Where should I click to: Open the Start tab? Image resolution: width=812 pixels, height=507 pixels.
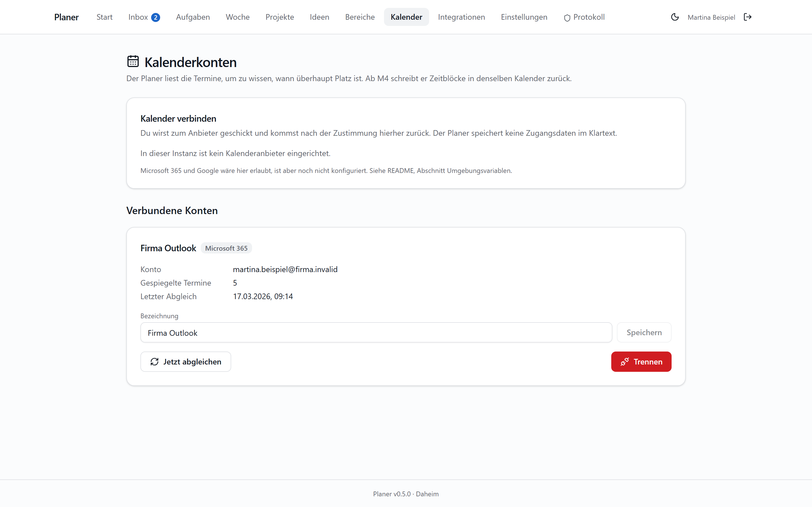(104, 17)
